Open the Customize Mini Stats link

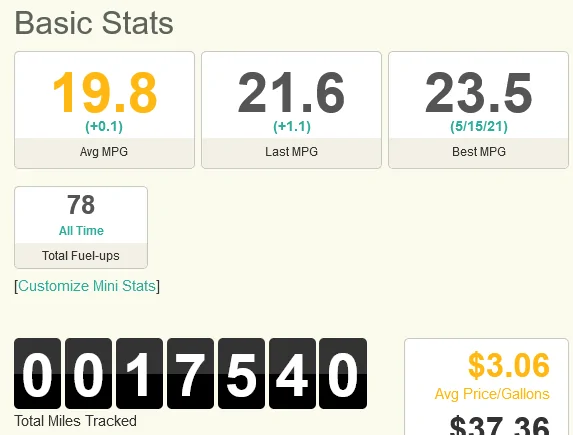(x=87, y=286)
